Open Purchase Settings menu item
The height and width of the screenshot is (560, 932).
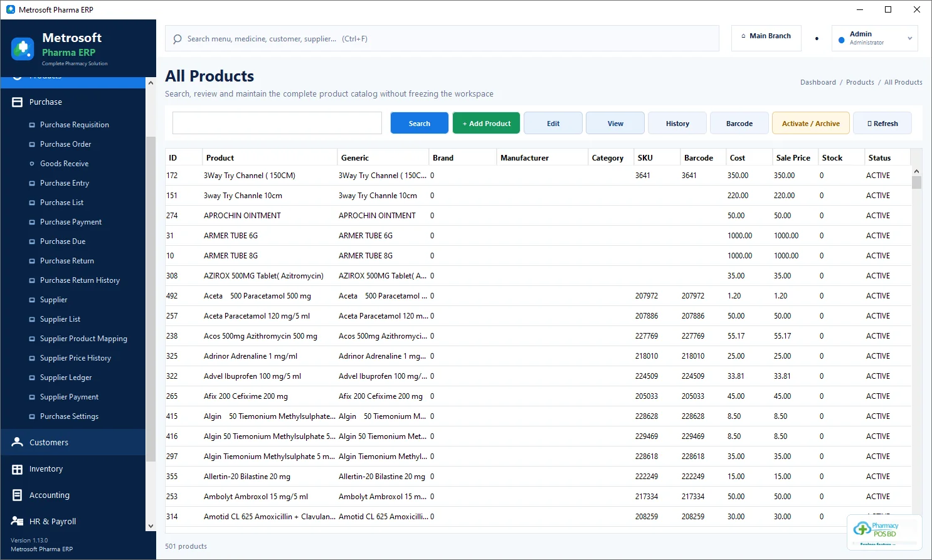pyautogui.click(x=69, y=416)
